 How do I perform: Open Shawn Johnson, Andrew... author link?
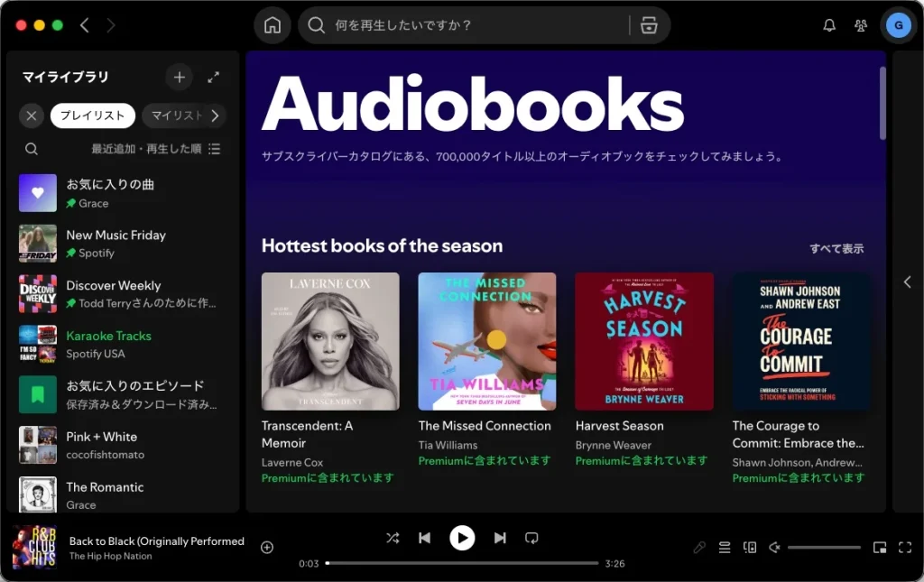pyautogui.click(x=798, y=462)
